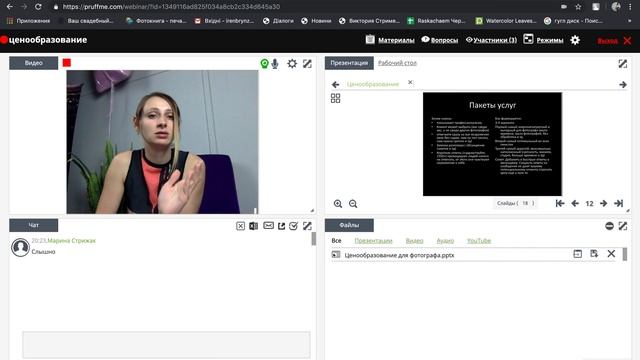Viewport: 640px width, 360px height.
Task: Click the Файлы list scrollbar
Action: [625, 254]
